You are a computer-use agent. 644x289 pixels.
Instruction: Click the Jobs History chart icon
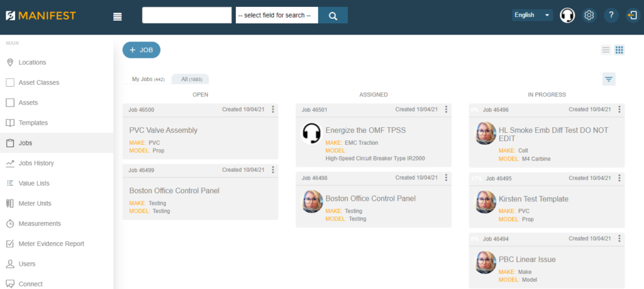tap(10, 163)
